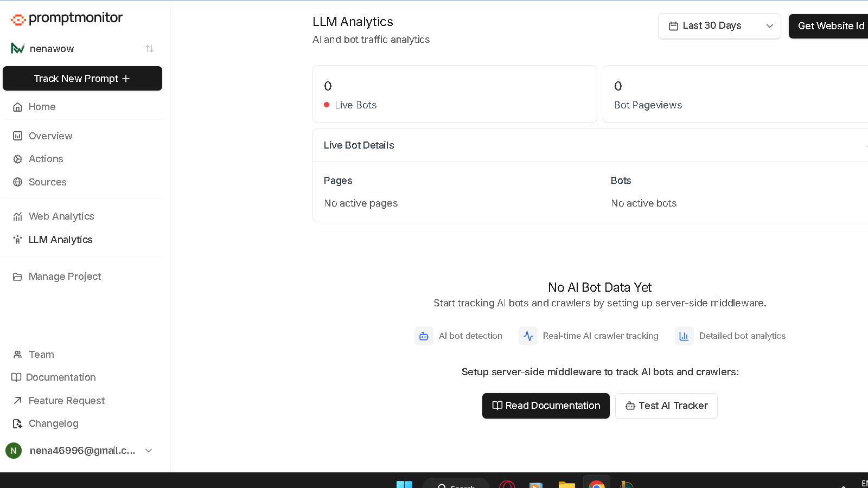The width and height of the screenshot is (868, 488).
Task: Click the 'AI and bot traffic analytics' subtitle
Action: 371,40
